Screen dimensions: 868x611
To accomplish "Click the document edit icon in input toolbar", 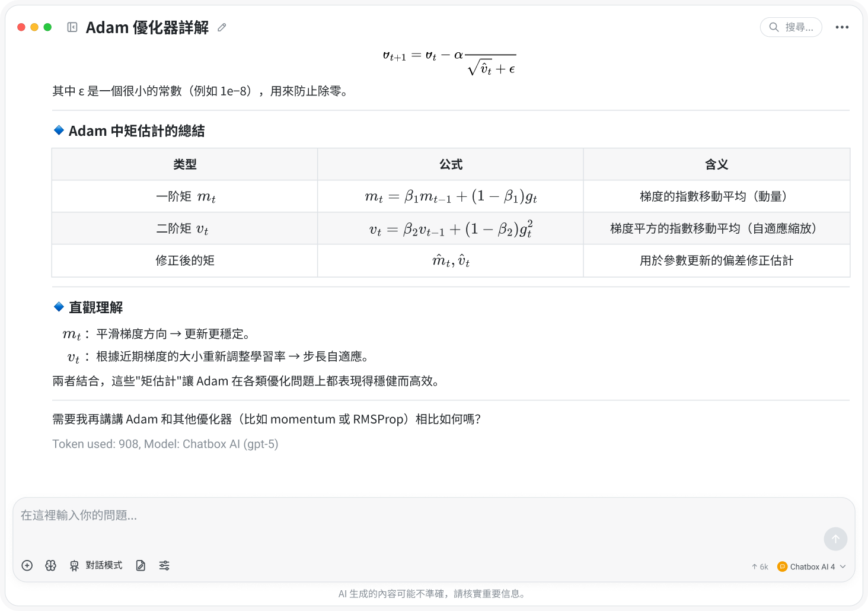I will (x=141, y=565).
